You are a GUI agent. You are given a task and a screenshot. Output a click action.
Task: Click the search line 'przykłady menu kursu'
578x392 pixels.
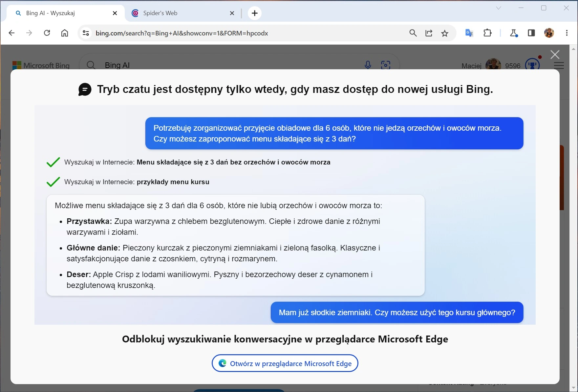[x=137, y=182]
